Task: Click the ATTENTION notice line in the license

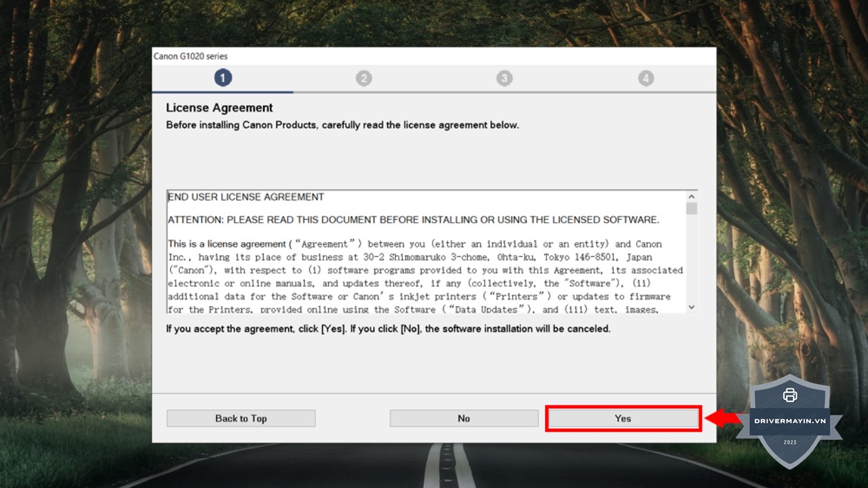Action: [413, 220]
